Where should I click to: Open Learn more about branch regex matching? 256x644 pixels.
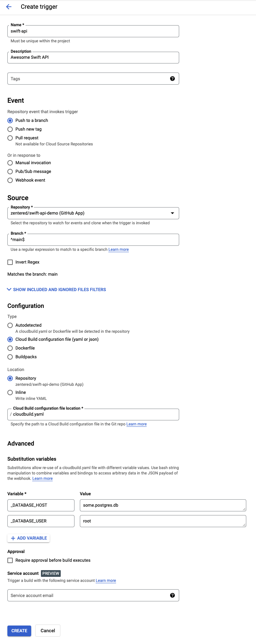coord(118,249)
